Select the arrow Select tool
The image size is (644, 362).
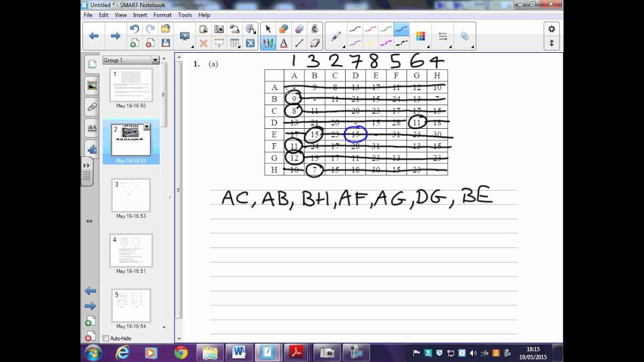[x=268, y=29]
